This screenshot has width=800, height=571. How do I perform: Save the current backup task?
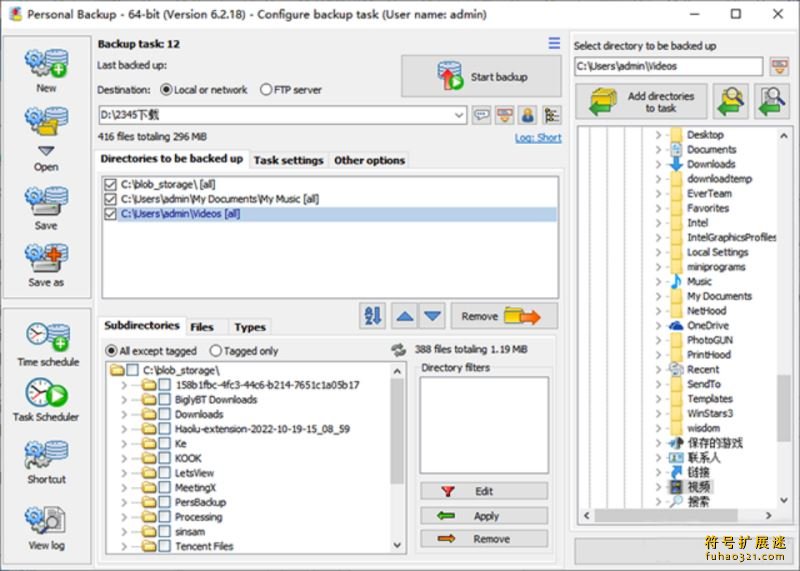pyautogui.click(x=46, y=208)
